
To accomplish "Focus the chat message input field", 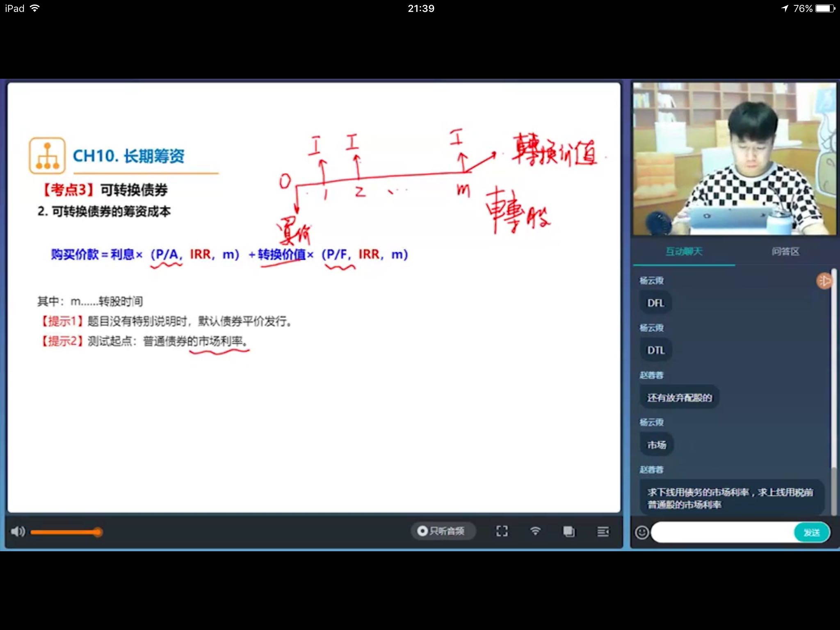I will pyautogui.click(x=722, y=532).
